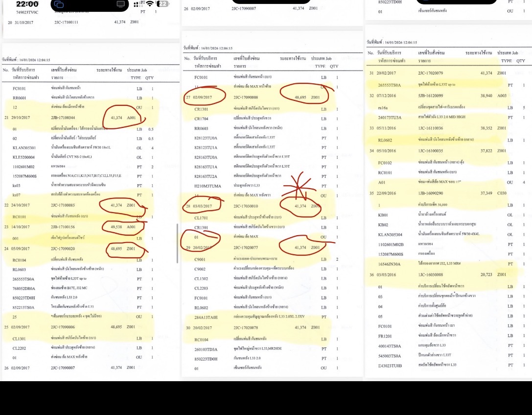The image size is (532, 415).
Task: Select labor code C9001
Action: (x=200, y=260)
